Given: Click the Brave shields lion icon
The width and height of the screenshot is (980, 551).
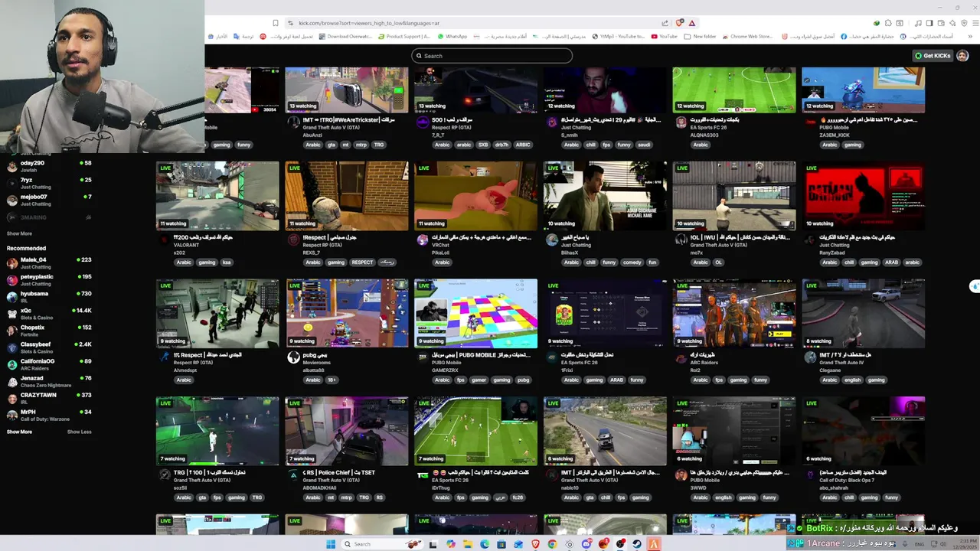Looking at the screenshot, I should (680, 23).
